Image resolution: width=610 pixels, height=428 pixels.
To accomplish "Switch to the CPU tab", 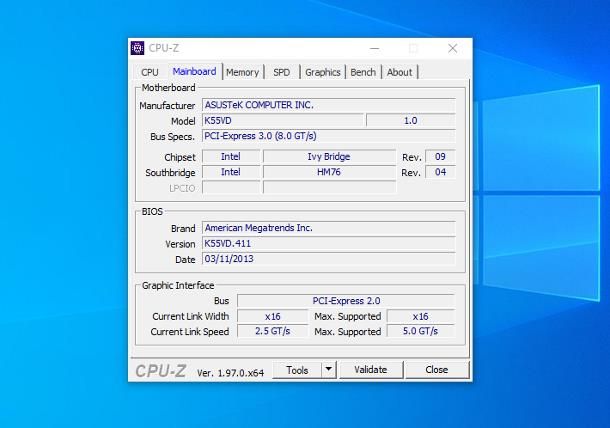I will [x=150, y=72].
